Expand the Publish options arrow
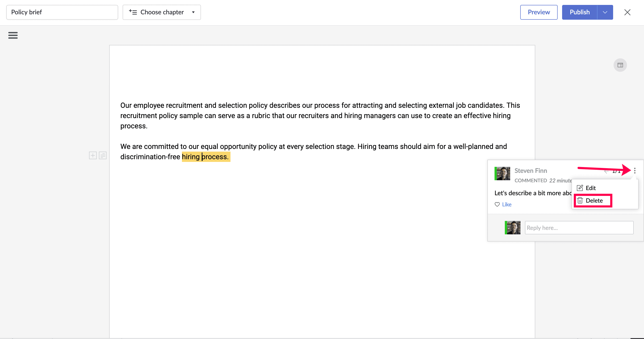Image resolution: width=644 pixels, height=339 pixels. coord(605,12)
